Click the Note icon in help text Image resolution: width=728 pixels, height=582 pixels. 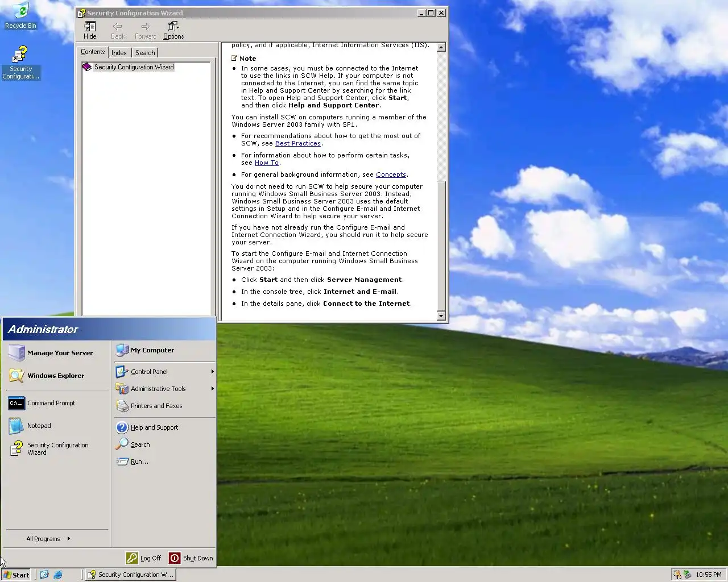234,58
